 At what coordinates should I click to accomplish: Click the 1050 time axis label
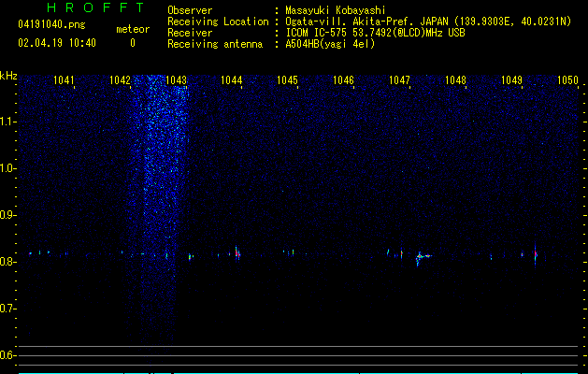pos(568,79)
